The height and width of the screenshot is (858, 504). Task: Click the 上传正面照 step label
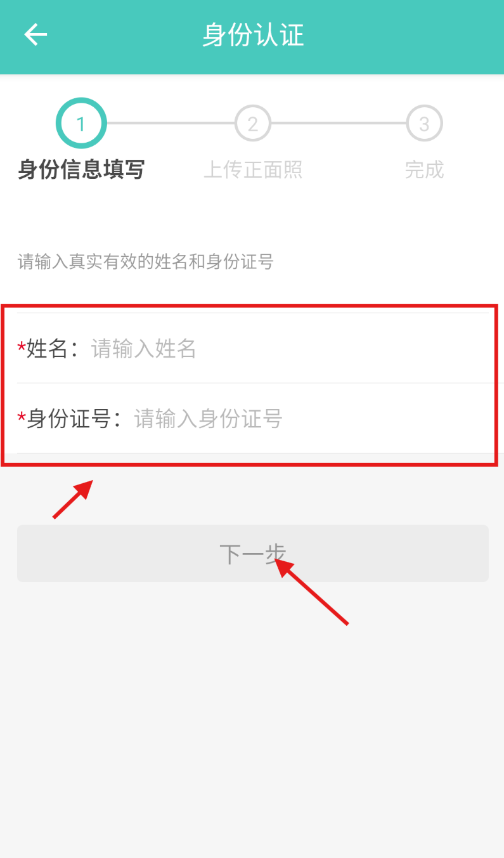[x=253, y=170]
